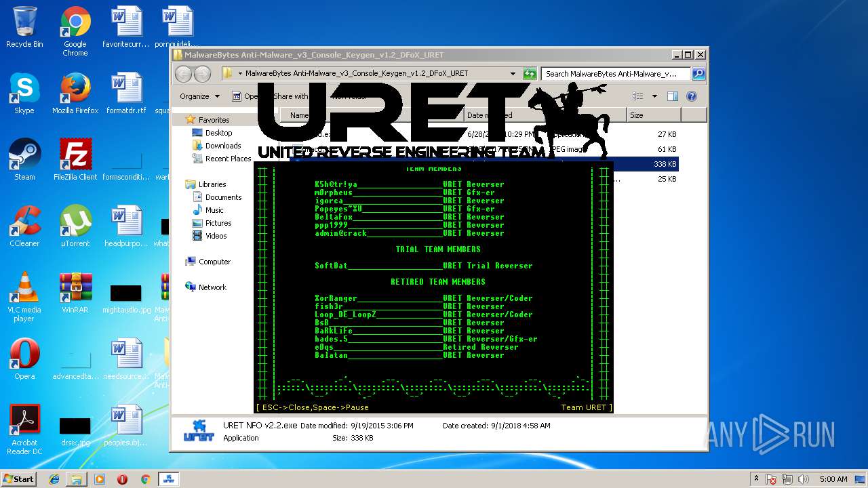The image size is (868, 488).
Task: Open Pictures library
Action: click(218, 223)
